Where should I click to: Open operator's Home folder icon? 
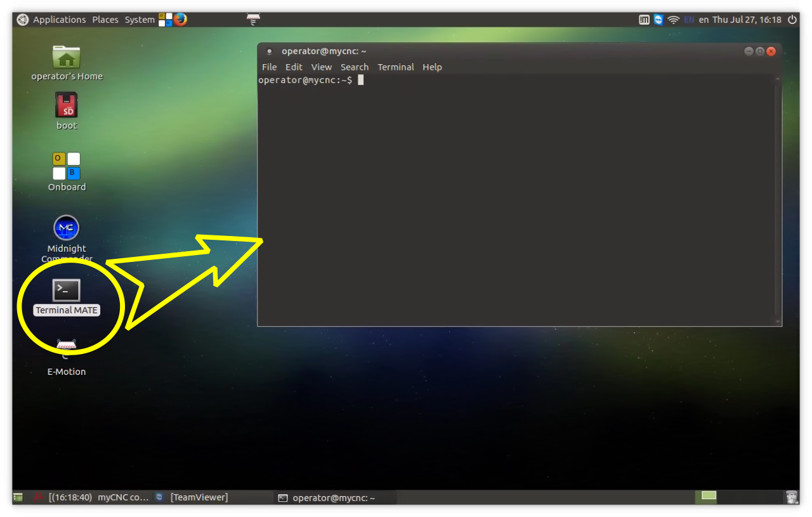coord(67,58)
